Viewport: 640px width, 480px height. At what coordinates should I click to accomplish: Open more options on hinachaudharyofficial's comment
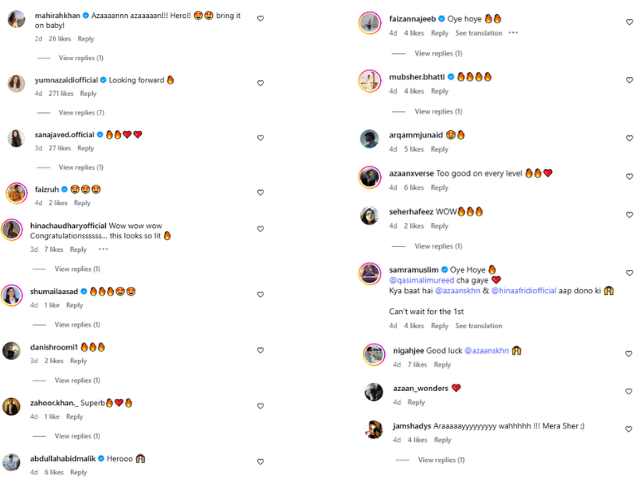pos(102,249)
